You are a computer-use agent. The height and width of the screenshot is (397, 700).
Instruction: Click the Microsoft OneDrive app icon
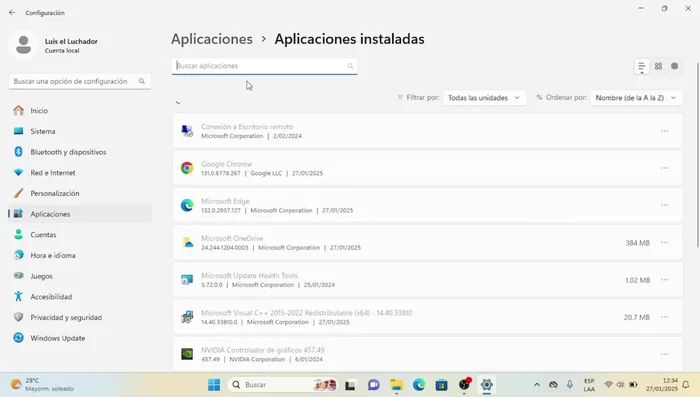(x=187, y=242)
